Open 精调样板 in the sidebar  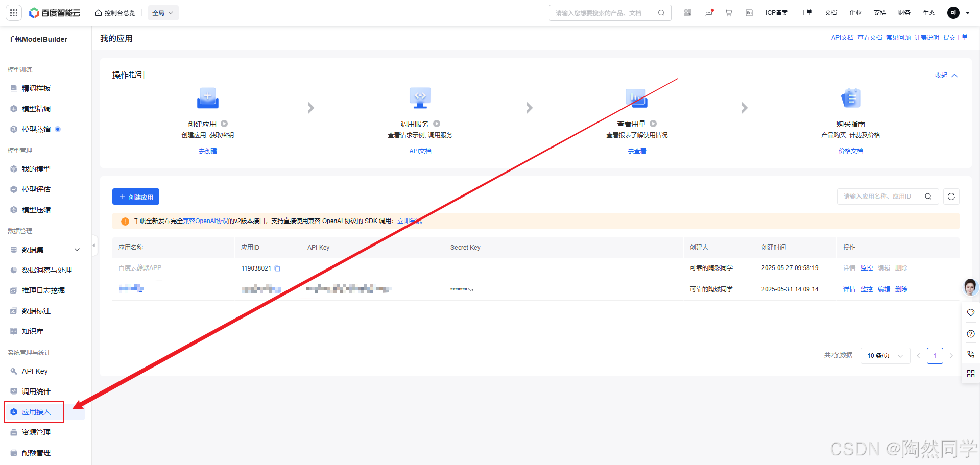[36, 88]
